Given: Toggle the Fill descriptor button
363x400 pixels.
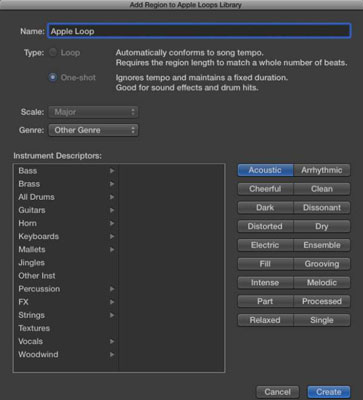Looking at the screenshot, I should pyautogui.click(x=265, y=264).
